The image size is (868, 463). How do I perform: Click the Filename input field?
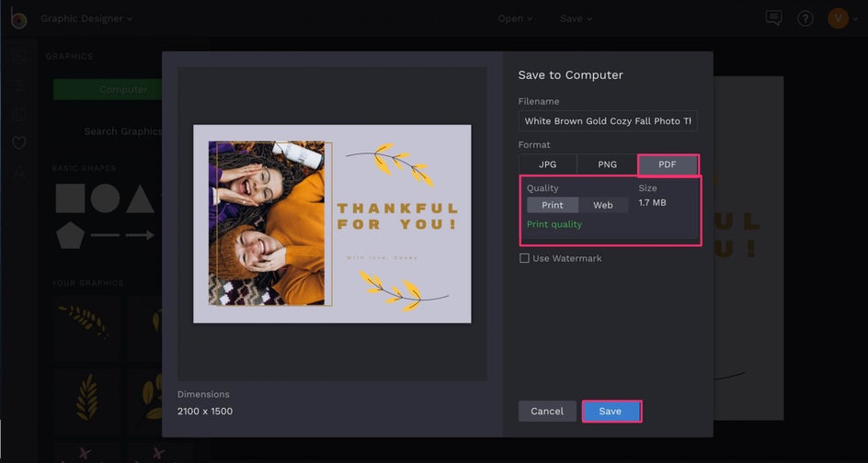point(607,121)
